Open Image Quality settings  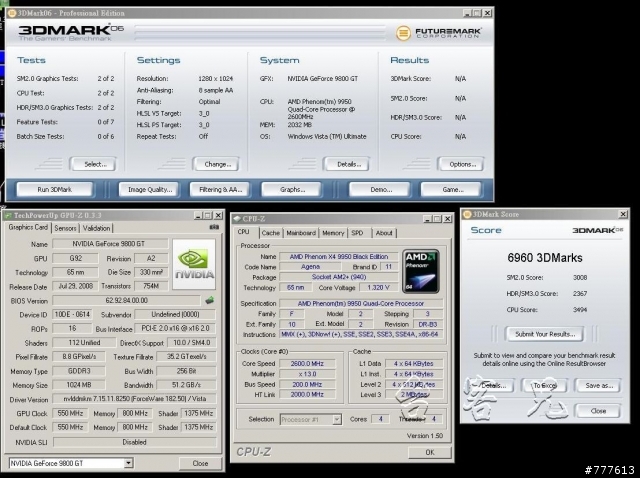[x=149, y=189]
